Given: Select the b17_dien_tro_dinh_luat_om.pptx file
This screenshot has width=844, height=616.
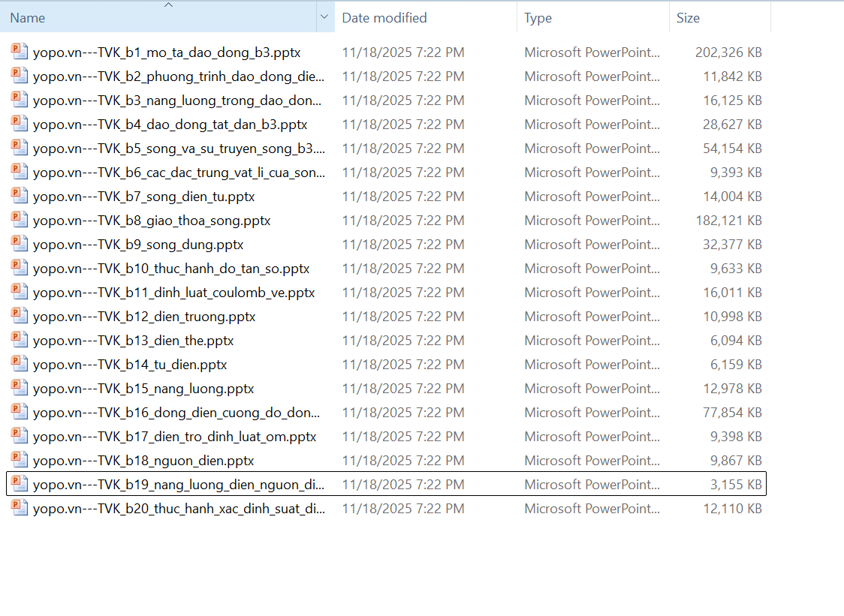Looking at the screenshot, I should (174, 437).
